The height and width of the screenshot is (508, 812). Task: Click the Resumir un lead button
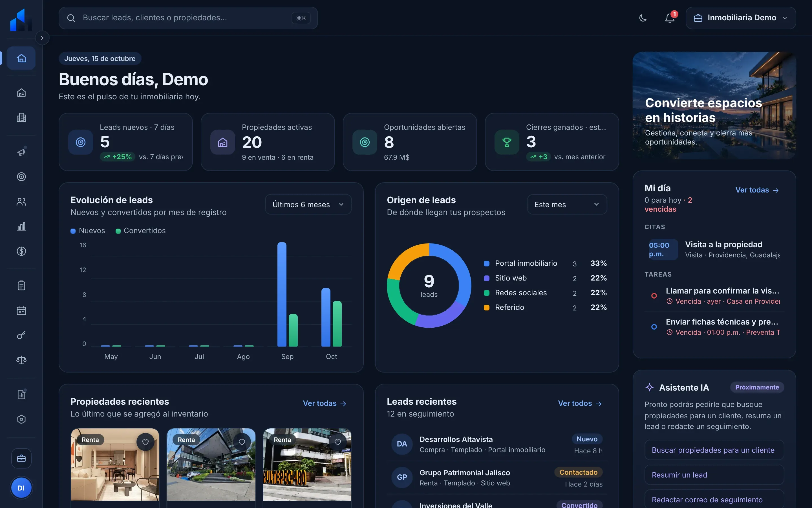(x=714, y=475)
